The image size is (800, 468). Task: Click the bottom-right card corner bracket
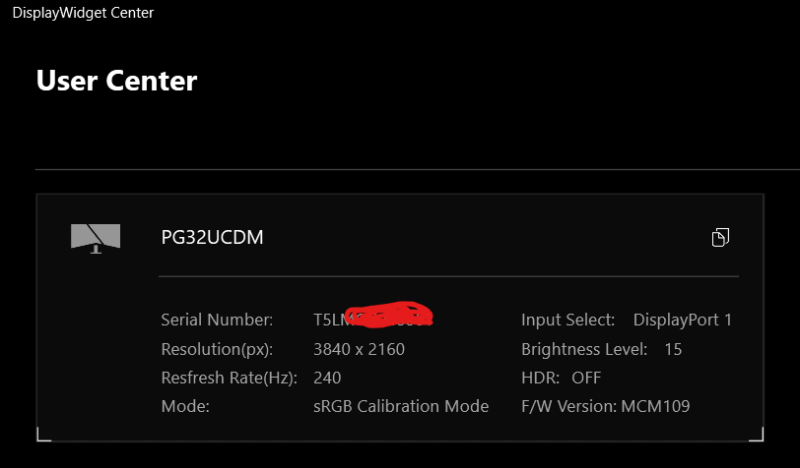pyautogui.click(x=757, y=434)
